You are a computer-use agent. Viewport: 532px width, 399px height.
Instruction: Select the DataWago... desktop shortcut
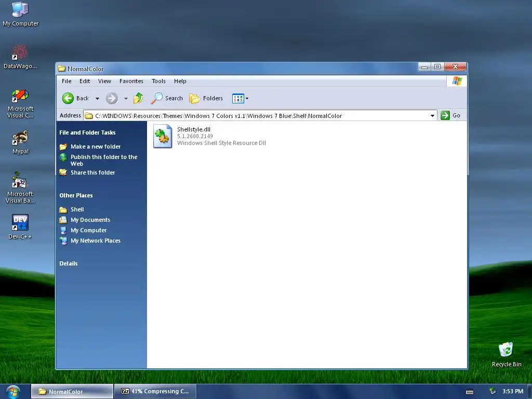click(20, 57)
